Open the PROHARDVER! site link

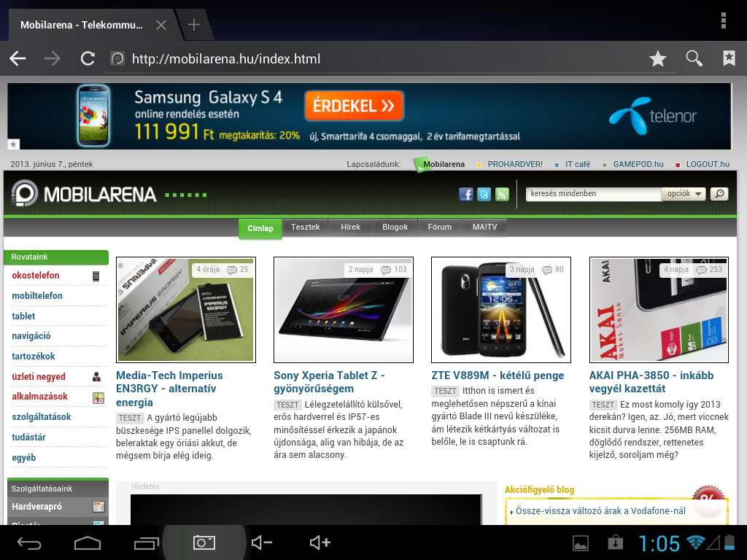pos(515,164)
